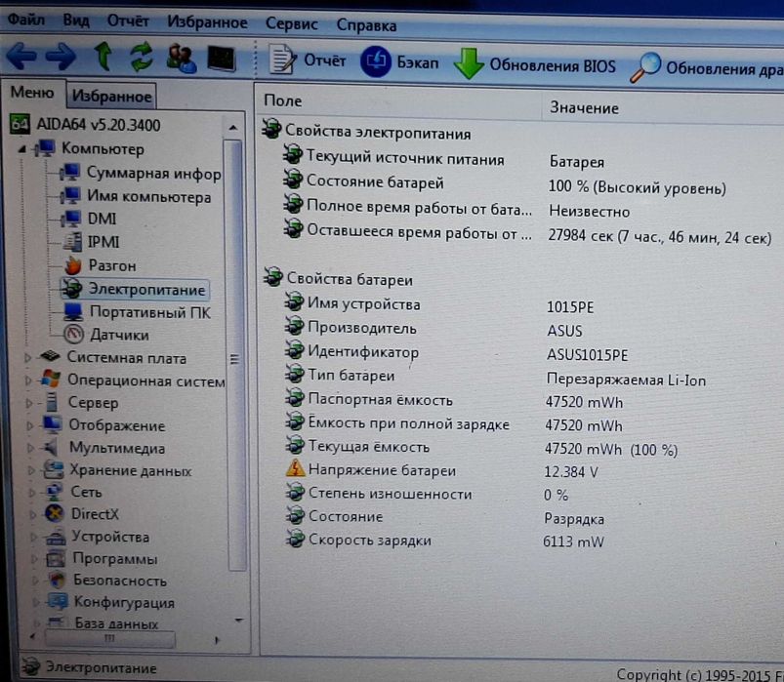
Task: Click the Мультимедиа speaker icon
Action: pyautogui.click(x=51, y=447)
